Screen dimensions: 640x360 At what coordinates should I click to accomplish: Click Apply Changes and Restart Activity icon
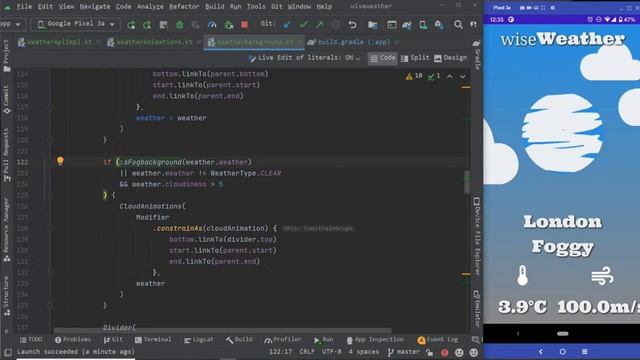tap(147, 25)
